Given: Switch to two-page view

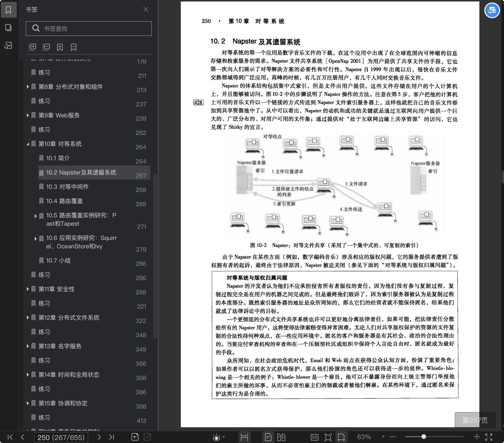Looking at the screenshot, I should click(x=281, y=437).
